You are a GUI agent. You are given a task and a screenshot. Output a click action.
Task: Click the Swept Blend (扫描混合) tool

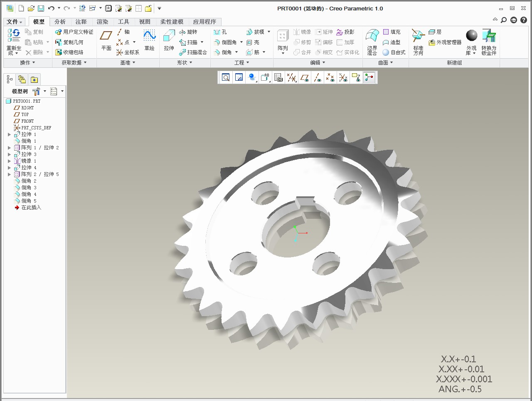click(x=193, y=52)
